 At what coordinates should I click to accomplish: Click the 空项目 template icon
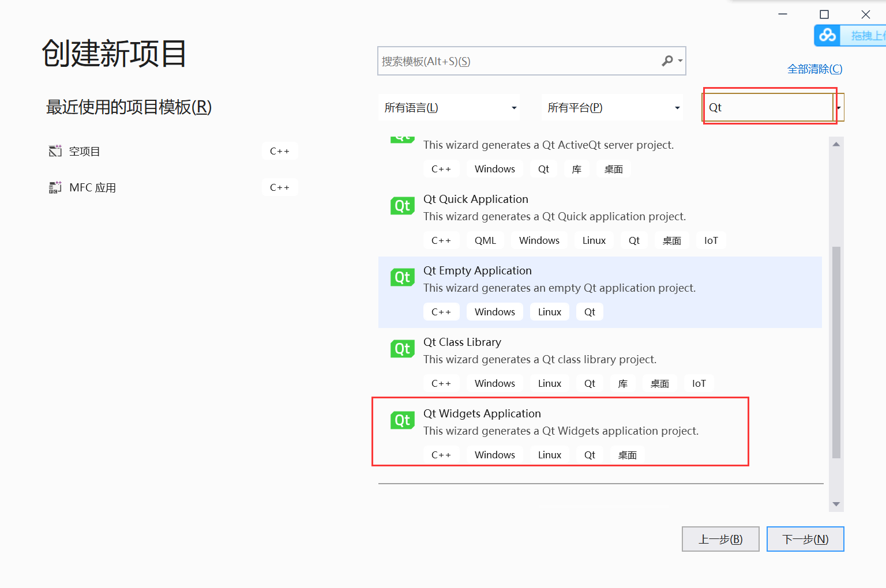coord(55,151)
